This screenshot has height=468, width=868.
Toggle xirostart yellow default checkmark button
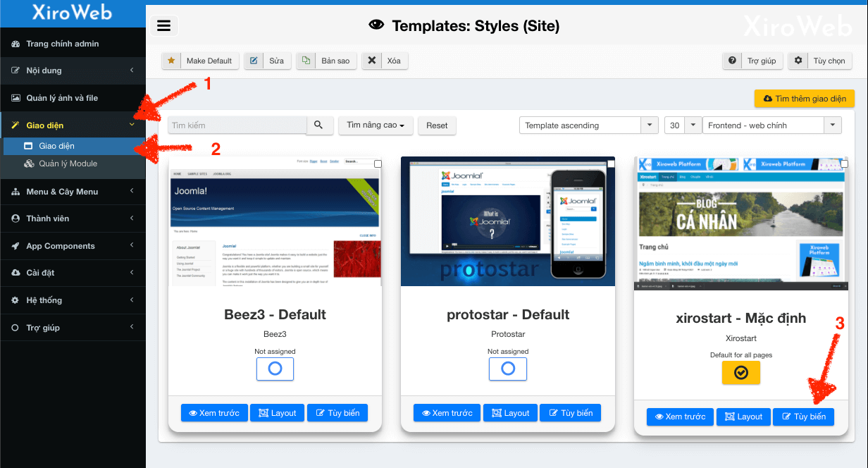741,372
